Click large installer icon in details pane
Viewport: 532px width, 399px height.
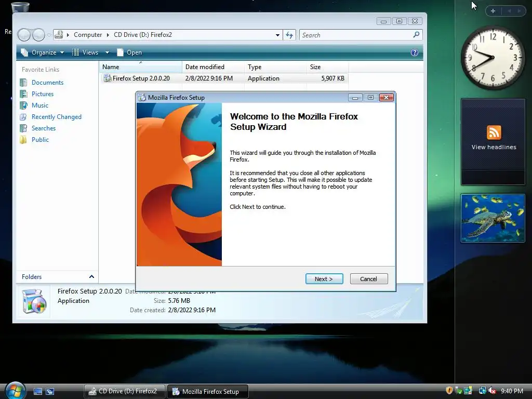34,301
